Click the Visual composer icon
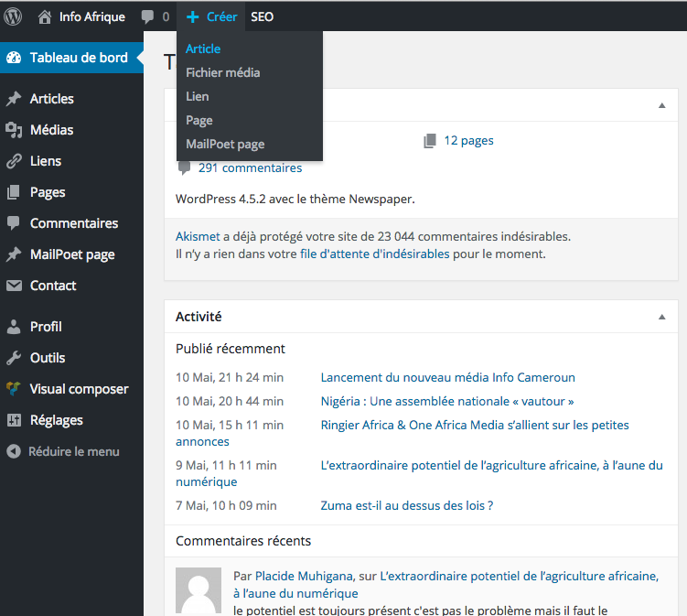 pos(14,389)
